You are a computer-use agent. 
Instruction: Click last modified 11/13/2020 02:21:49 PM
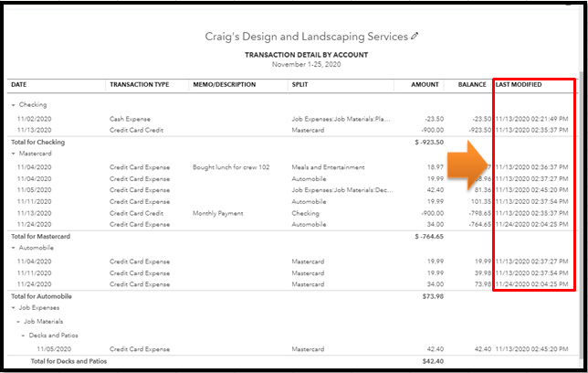pos(531,119)
